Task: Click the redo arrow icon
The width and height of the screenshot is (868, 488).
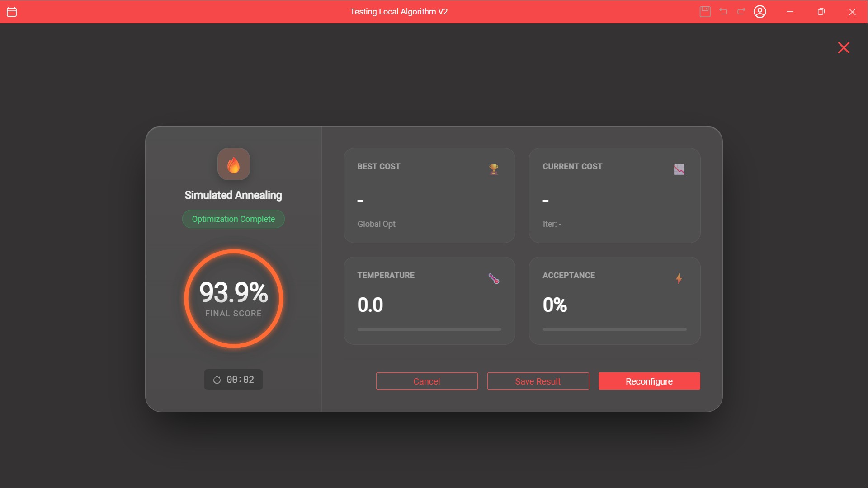Action: [741, 12]
